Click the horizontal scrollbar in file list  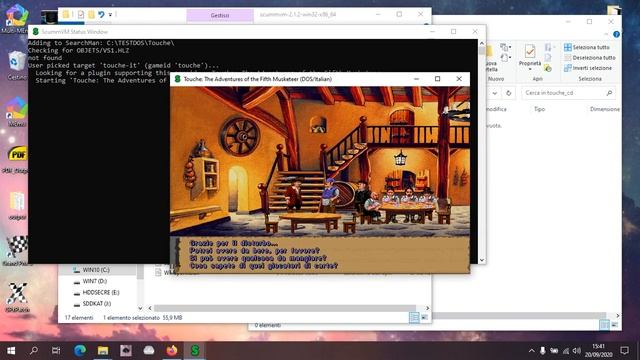(x=284, y=308)
